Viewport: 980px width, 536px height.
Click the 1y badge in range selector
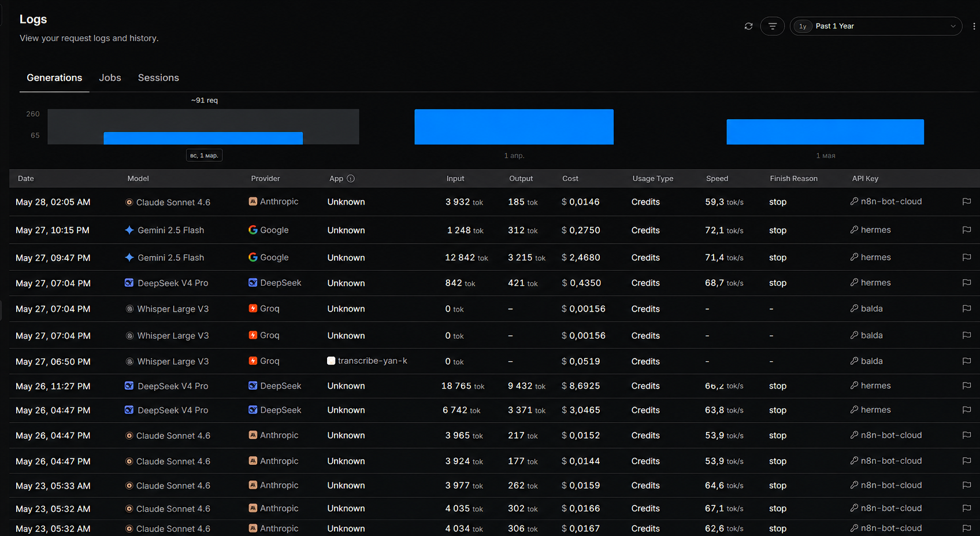point(803,26)
